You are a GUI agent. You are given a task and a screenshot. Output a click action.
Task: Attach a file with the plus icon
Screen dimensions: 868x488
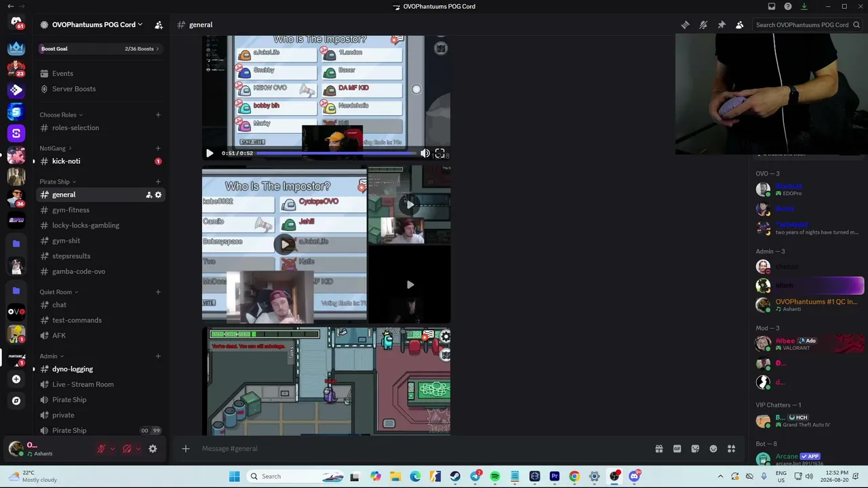(x=185, y=449)
